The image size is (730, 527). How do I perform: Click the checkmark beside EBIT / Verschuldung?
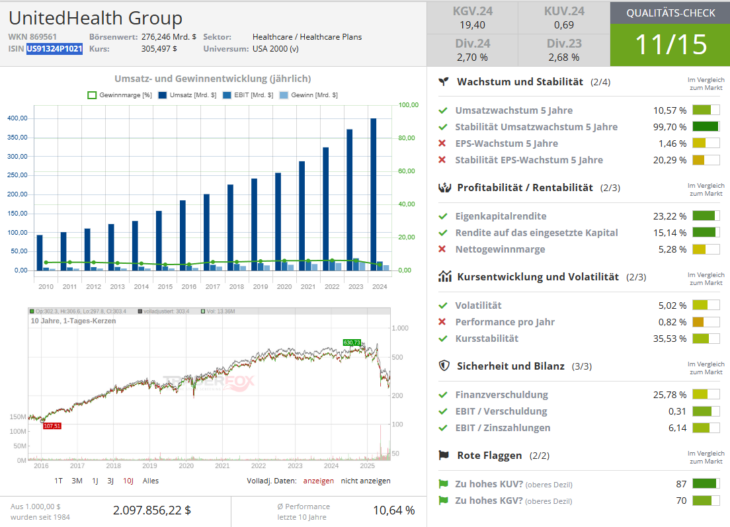pyautogui.click(x=443, y=411)
